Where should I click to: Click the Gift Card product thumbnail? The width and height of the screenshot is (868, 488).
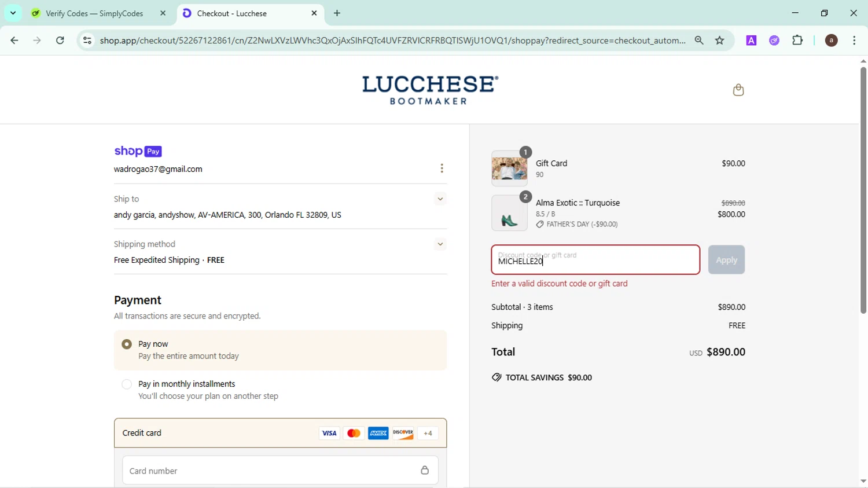[509, 168]
